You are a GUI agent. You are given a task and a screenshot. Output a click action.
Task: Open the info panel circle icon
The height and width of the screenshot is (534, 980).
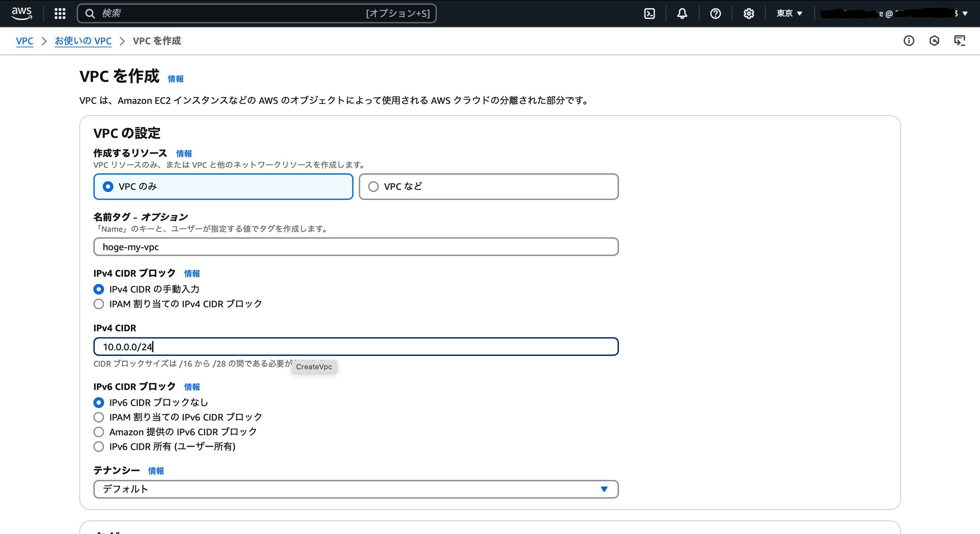(x=909, y=41)
